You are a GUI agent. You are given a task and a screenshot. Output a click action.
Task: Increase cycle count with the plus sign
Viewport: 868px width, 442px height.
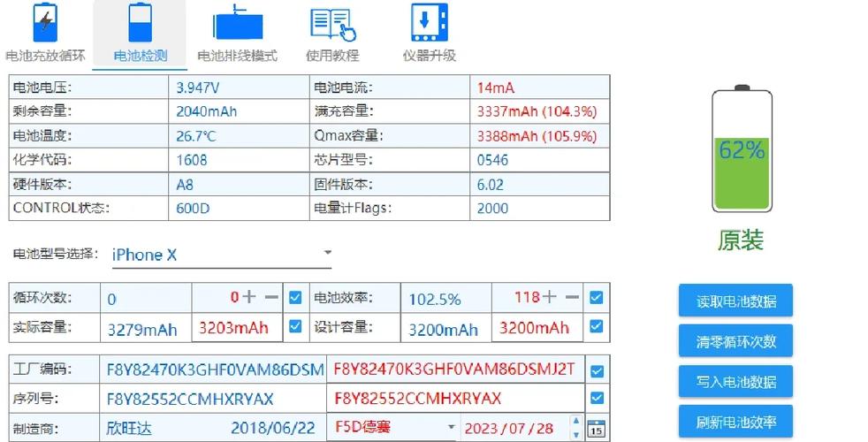pyautogui.click(x=249, y=297)
